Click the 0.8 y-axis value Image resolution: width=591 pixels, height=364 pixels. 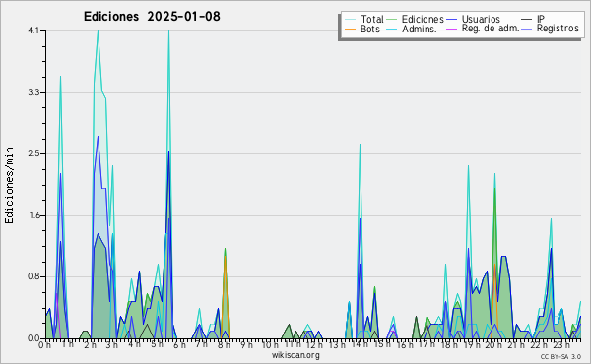(33, 277)
